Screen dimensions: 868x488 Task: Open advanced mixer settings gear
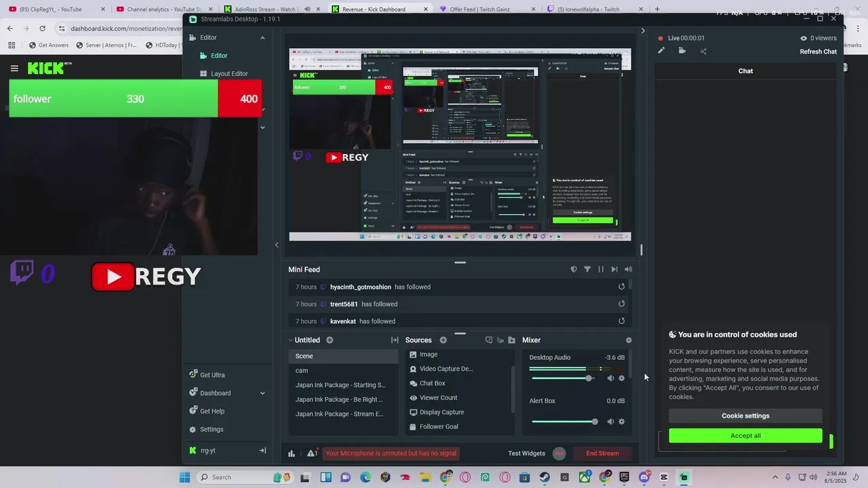pos(629,340)
